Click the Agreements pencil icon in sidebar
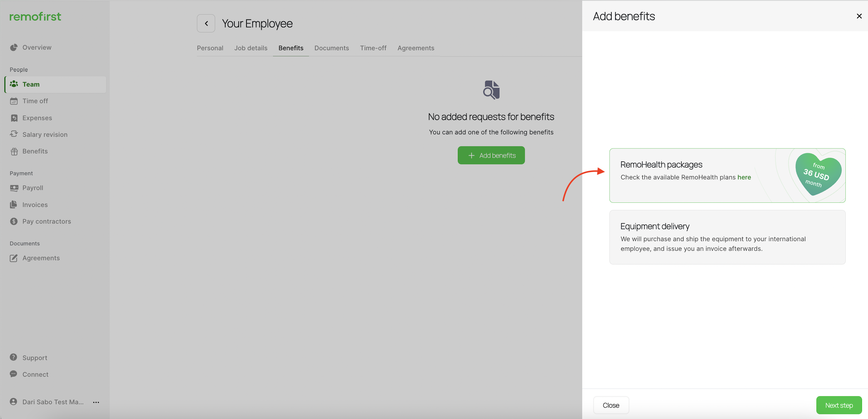This screenshot has height=419, width=868. pyautogui.click(x=14, y=258)
